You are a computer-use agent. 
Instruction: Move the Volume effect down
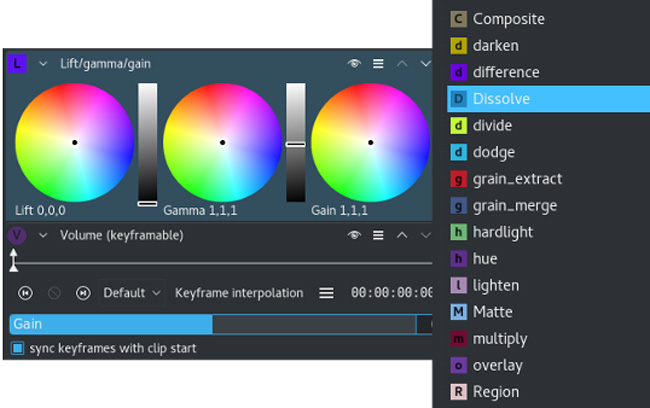[426, 236]
